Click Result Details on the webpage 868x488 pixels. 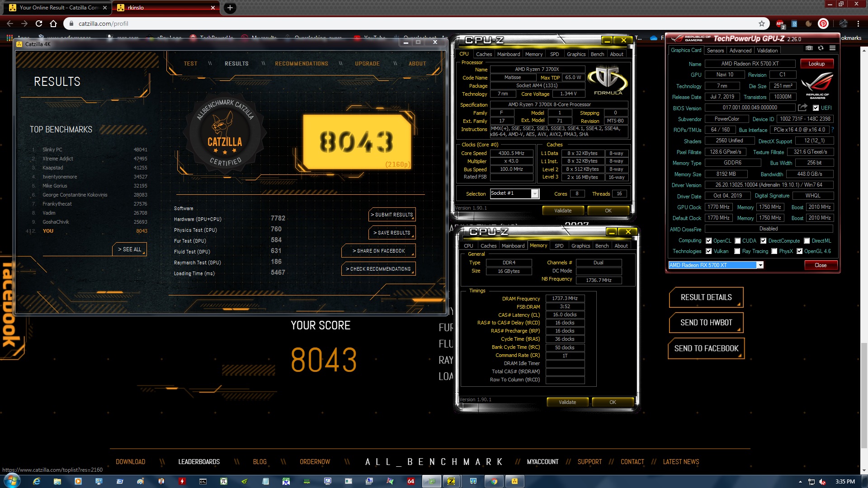click(706, 297)
